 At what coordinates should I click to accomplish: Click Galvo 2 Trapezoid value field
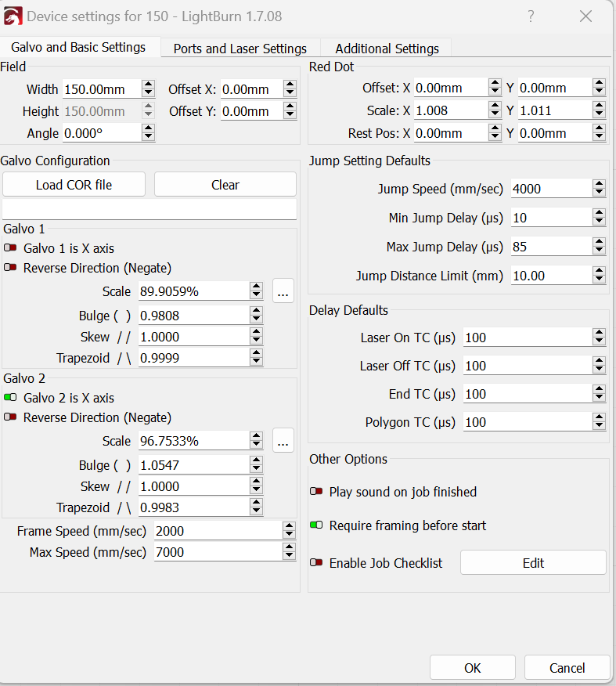(194, 507)
